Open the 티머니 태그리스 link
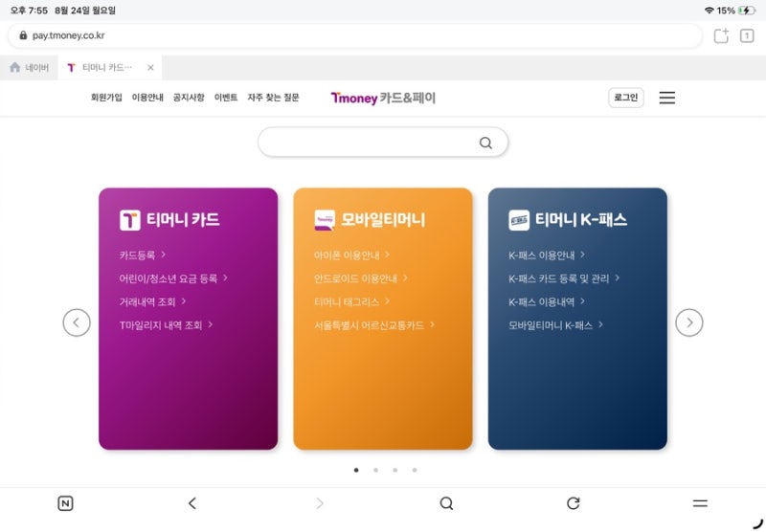 (351, 301)
